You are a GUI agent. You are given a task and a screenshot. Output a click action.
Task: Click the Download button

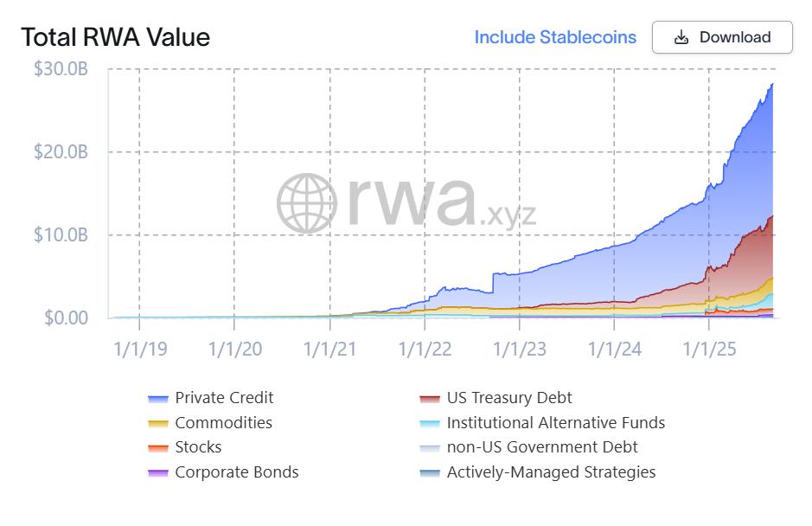[x=722, y=37]
